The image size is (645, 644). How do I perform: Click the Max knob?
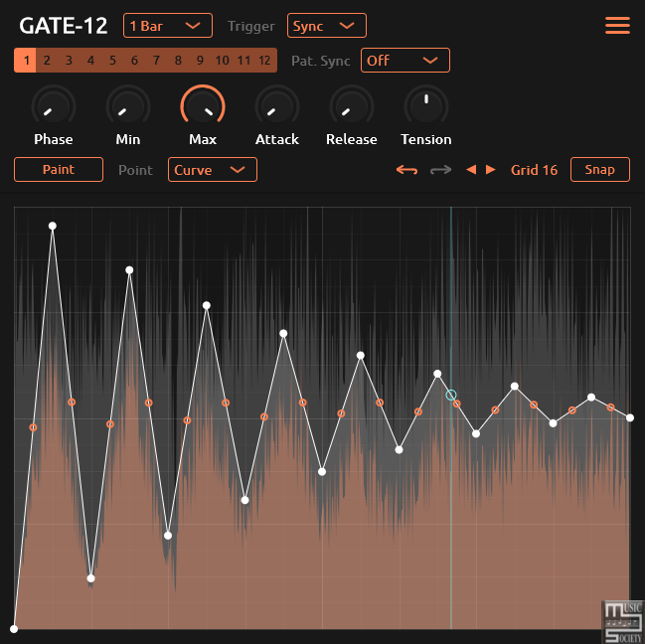click(x=203, y=106)
